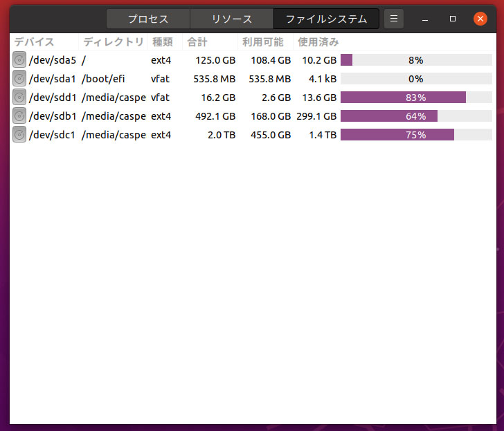Click the 10.2 GB used value
Viewport: 504px width, 431px height.
pyautogui.click(x=319, y=60)
